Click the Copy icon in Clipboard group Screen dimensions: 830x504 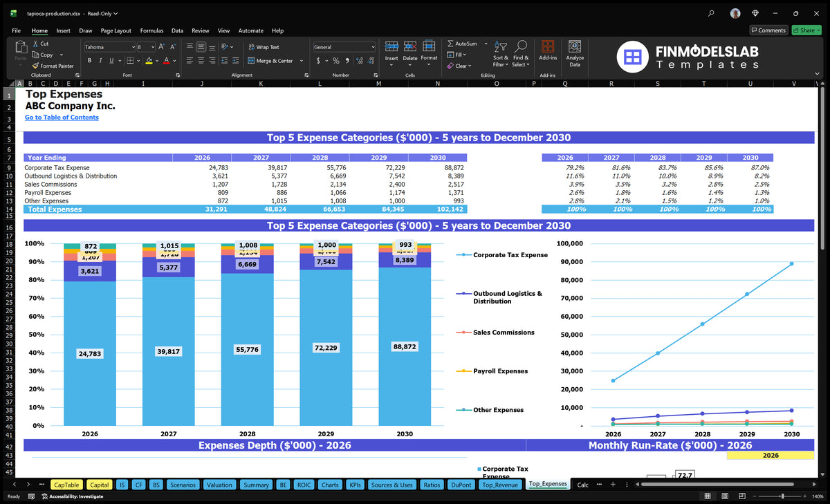click(x=35, y=55)
